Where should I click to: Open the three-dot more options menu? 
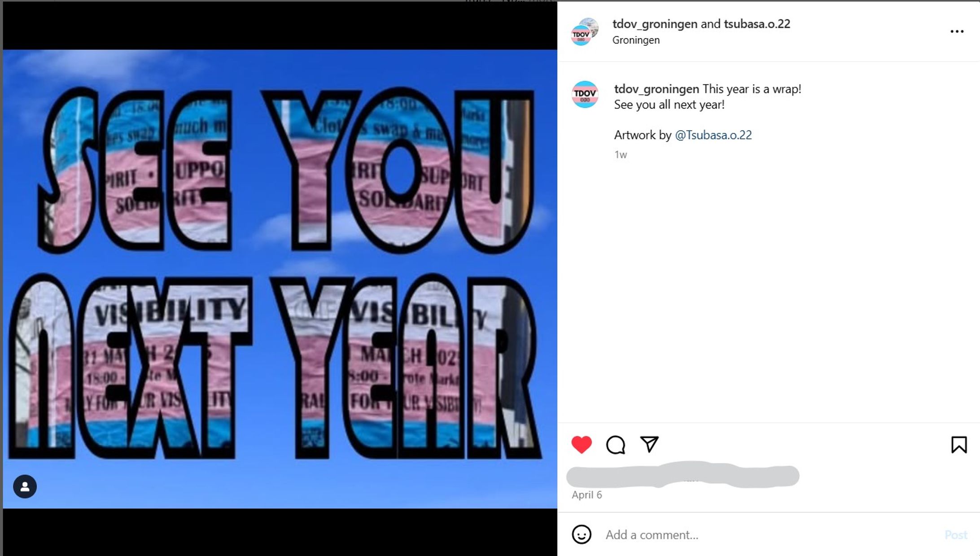(x=957, y=31)
